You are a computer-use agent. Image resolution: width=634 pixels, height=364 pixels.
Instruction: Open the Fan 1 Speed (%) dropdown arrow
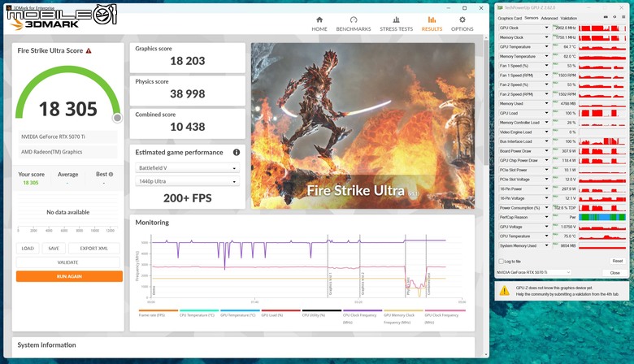coord(547,66)
